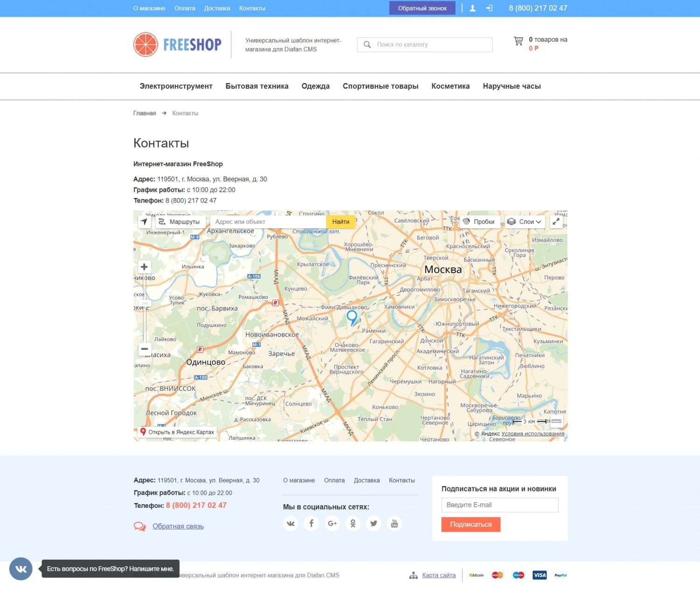Click О магазине in the top bar
This screenshot has height=591, width=700.
pyautogui.click(x=149, y=8)
